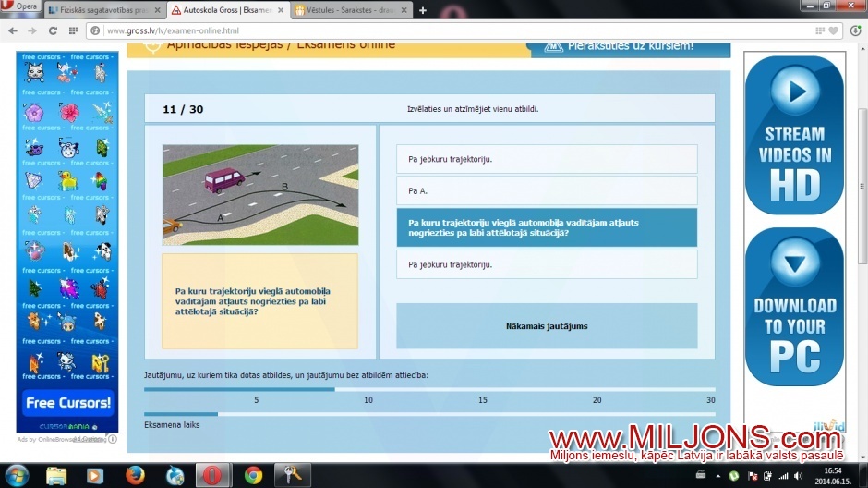The image size is (868, 488).
Task: Reload the page with refresh icon
Action: pos(53,30)
